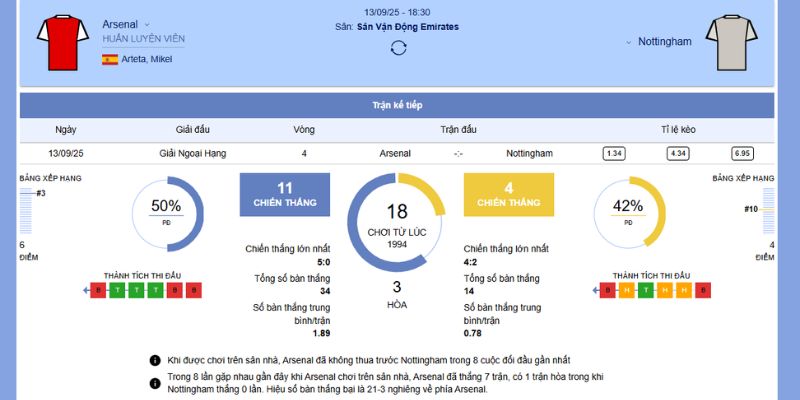The width and height of the screenshot is (800, 400).
Task: Click the arrow left of Nottingham's form badges
Action: tap(596, 290)
